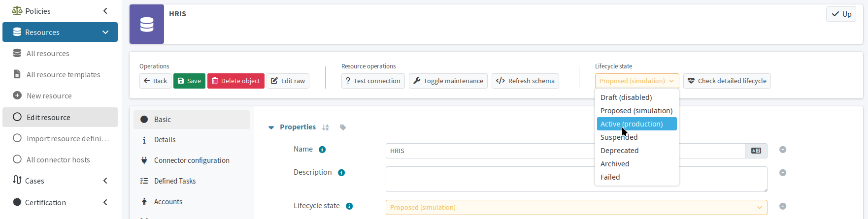Viewport: 868px width, 219px height.
Task: Toggle maintenance mode for resource
Action: 448,81
